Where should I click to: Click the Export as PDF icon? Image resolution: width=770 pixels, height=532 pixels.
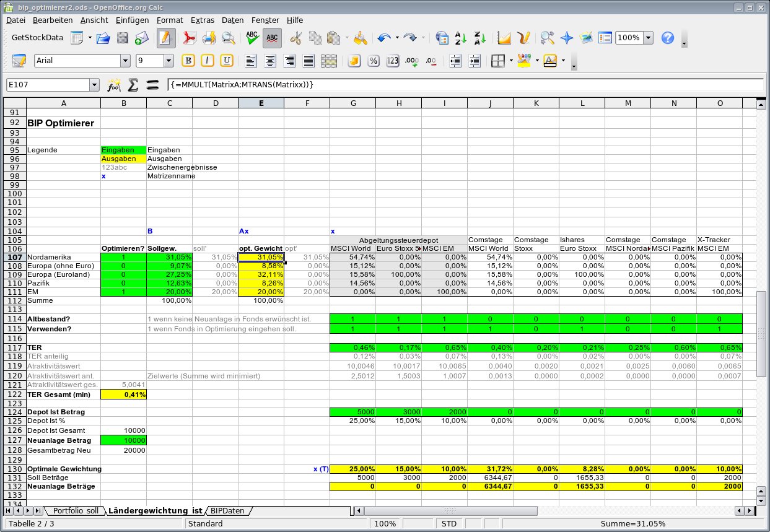pos(189,38)
